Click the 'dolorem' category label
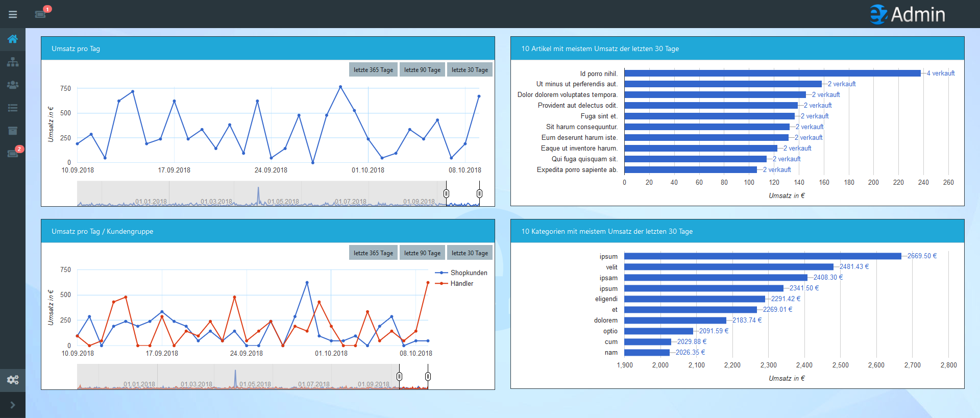Image resolution: width=980 pixels, height=418 pixels. 606,321
